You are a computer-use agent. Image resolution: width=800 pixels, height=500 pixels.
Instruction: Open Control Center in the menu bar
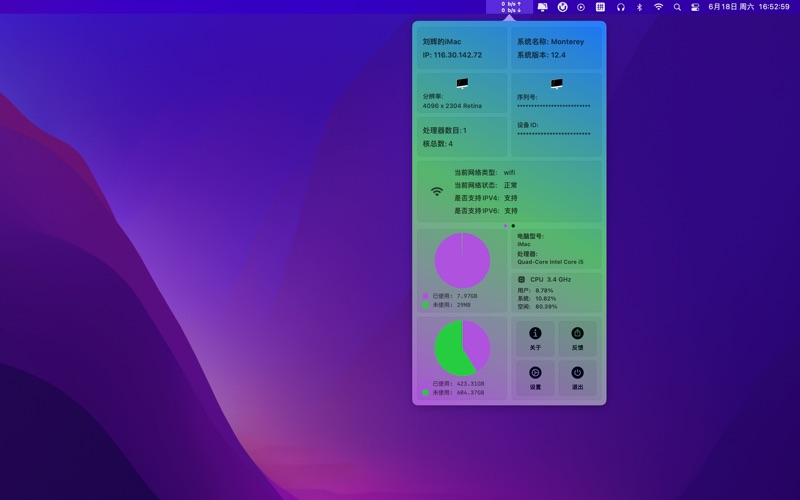tap(696, 7)
